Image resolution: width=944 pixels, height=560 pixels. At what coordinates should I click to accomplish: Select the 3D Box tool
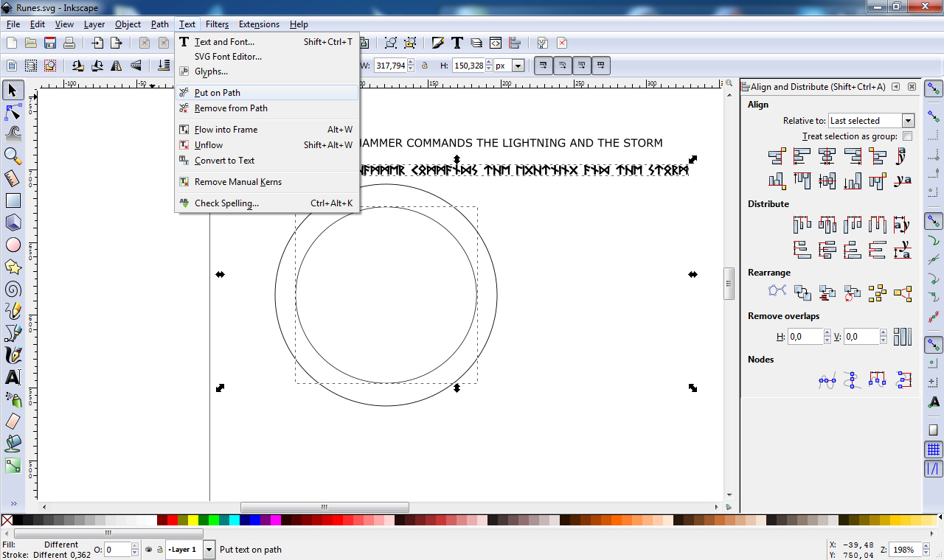pos(13,223)
